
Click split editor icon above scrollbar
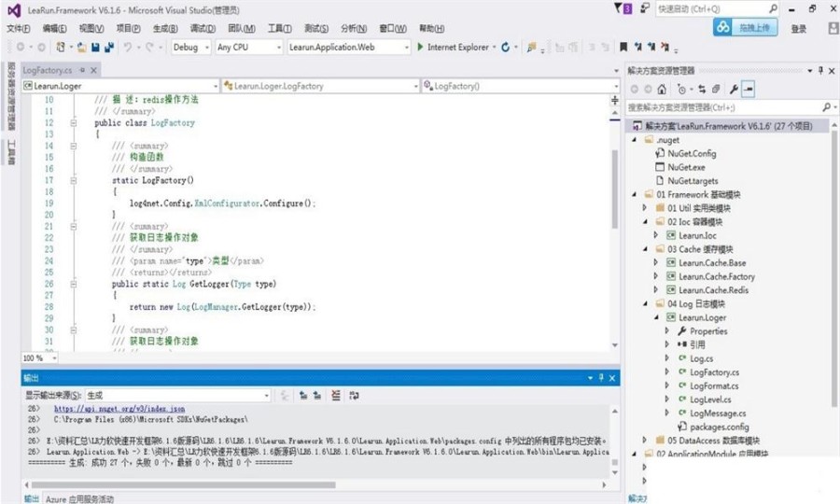point(614,100)
